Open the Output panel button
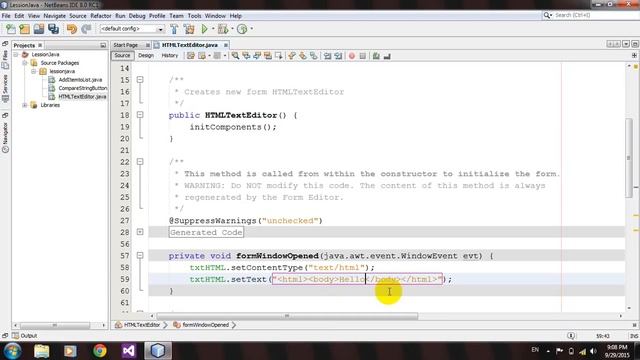The height and width of the screenshot is (360, 640). click(25, 336)
